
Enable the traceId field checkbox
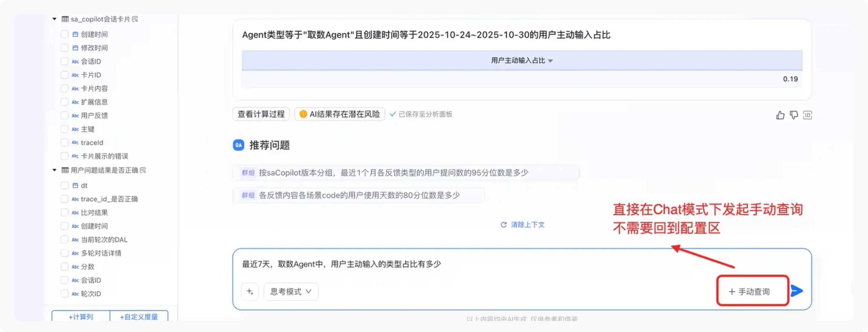[65, 142]
